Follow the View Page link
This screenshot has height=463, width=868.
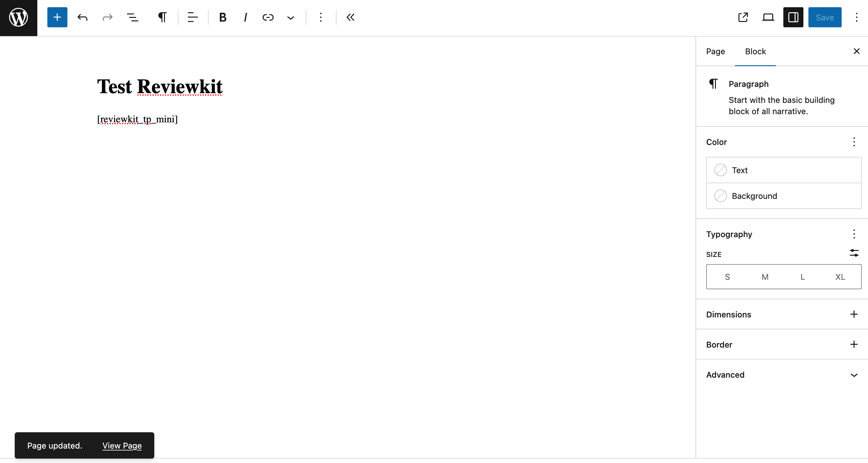click(x=122, y=445)
